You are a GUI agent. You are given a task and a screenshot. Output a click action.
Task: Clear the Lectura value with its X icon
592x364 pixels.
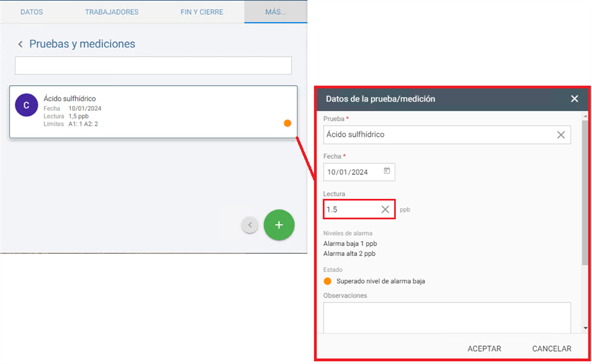pos(385,209)
